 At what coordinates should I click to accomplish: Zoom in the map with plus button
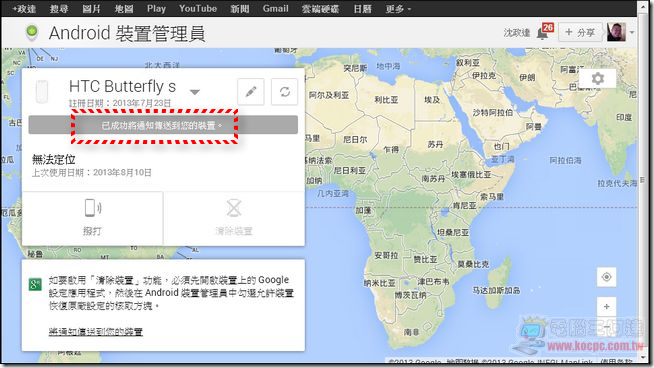pyautogui.click(x=606, y=307)
